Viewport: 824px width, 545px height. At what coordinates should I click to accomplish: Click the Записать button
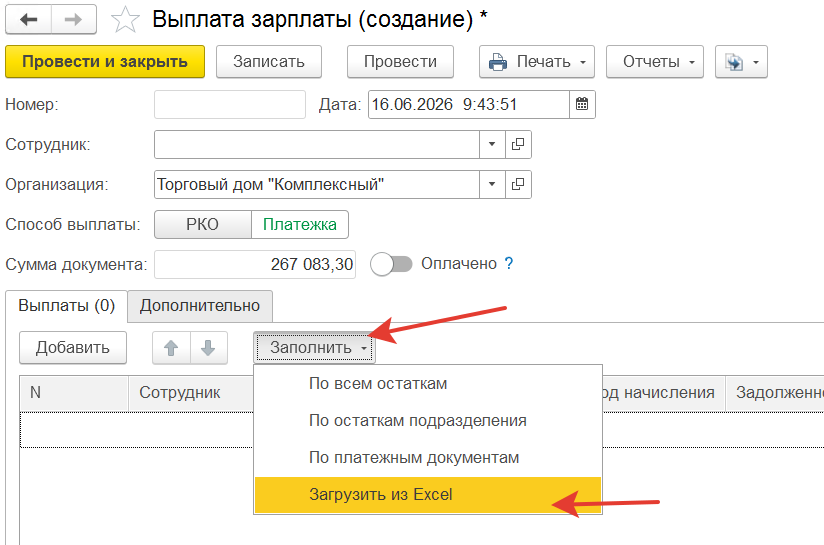(269, 62)
